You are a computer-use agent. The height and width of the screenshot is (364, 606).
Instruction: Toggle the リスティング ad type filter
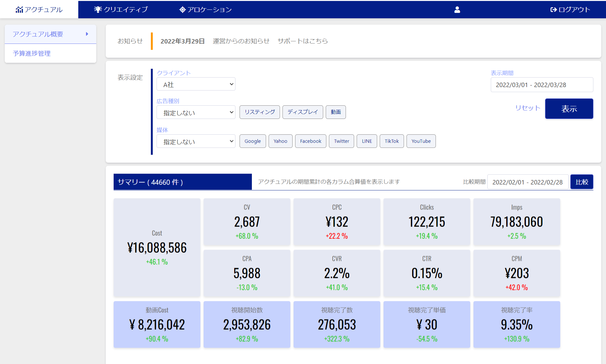(259, 112)
